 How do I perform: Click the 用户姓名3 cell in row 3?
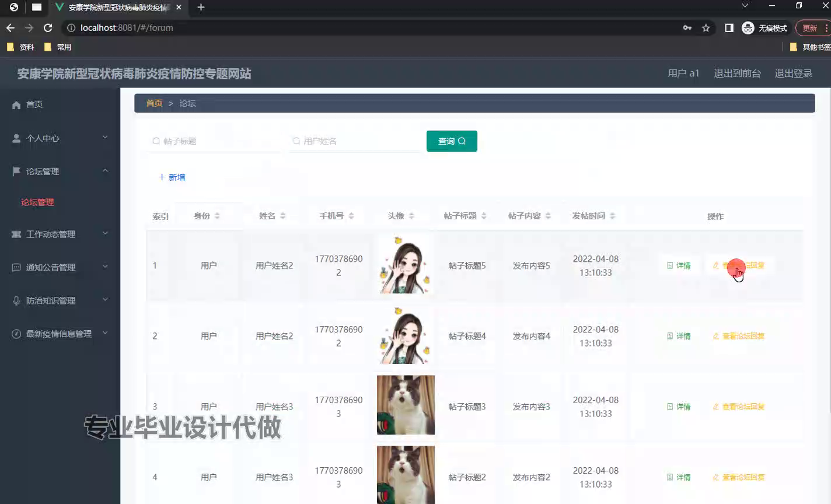(x=274, y=407)
